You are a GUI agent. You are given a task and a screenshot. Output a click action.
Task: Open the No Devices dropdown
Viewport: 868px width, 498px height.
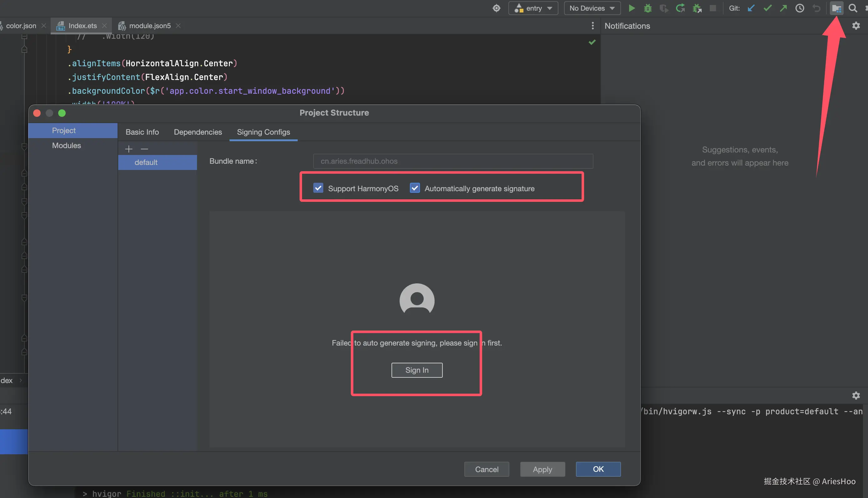[x=592, y=8]
